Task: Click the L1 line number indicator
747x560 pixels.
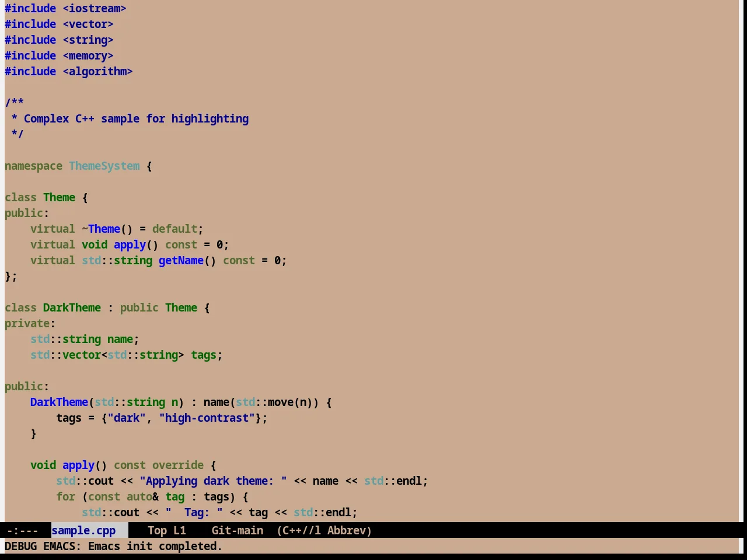Action: tap(179, 530)
